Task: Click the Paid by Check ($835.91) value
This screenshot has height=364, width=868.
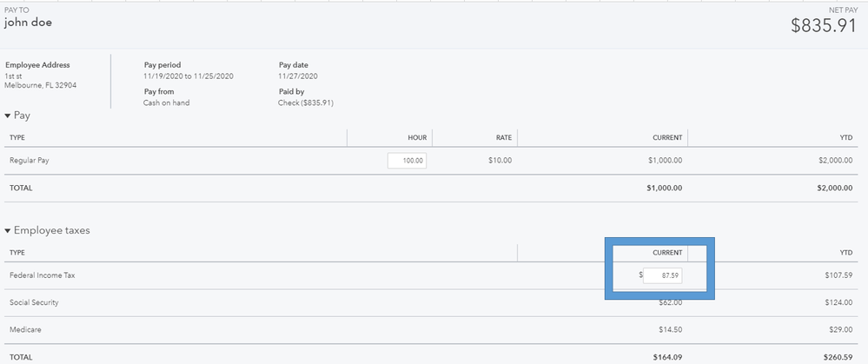Action: [306, 103]
